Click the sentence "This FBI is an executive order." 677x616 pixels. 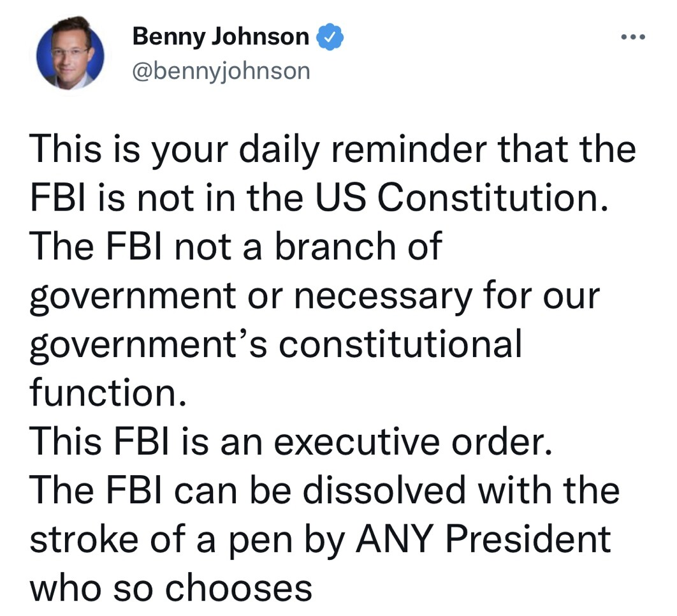290,443
